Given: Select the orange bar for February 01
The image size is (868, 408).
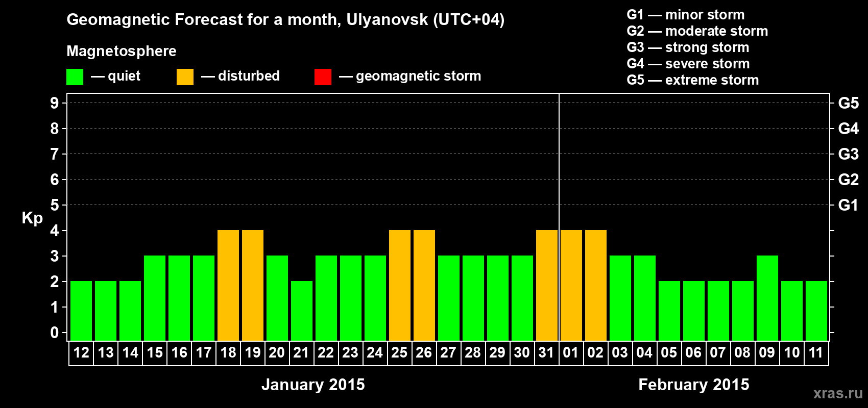Looking at the screenshot, I should (x=571, y=285).
